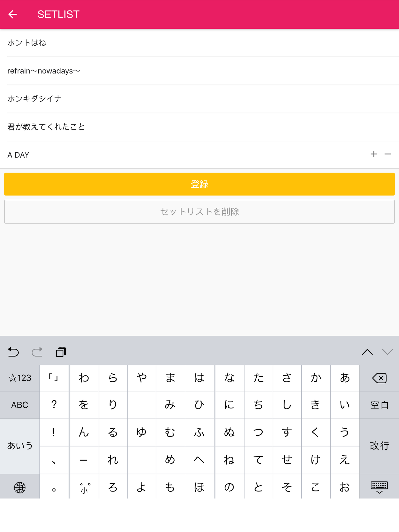Tap the る key
The height and width of the screenshot is (532, 399).
click(113, 433)
